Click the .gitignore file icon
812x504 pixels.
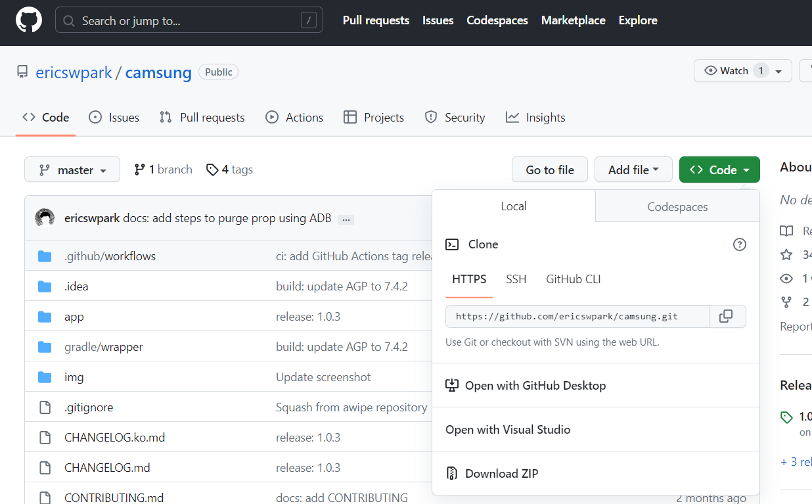(45, 407)
